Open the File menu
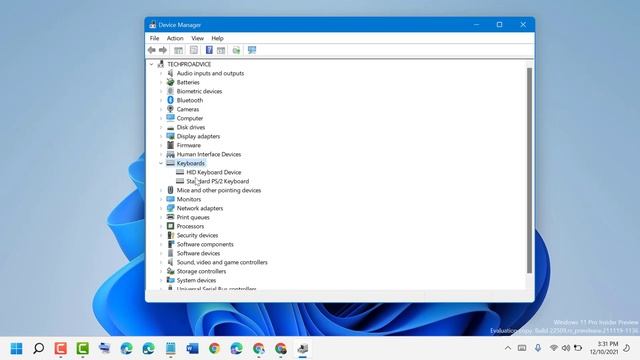640x360 pixels. [154, 38]
